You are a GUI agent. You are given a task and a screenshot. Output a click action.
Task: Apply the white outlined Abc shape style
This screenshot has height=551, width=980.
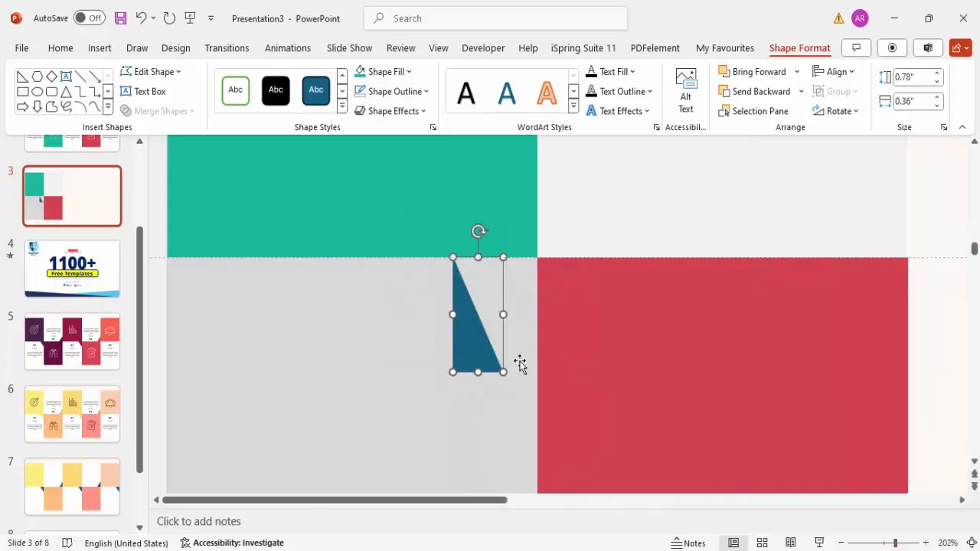[x=236, y=90]
